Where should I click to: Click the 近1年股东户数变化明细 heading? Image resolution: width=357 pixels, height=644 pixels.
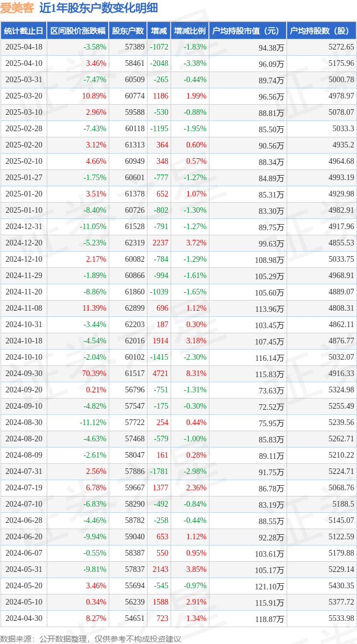tap(99, 8)
